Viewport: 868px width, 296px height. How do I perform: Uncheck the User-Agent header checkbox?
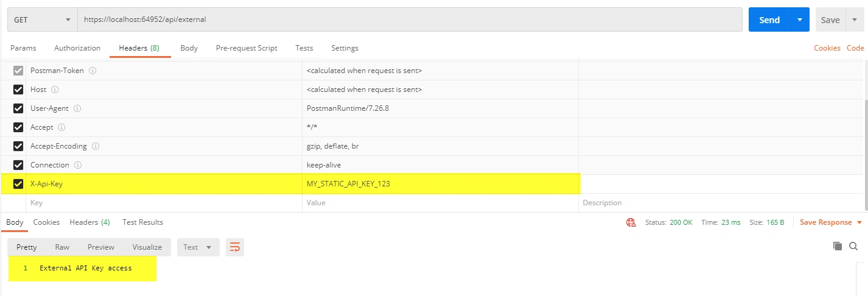tap(18, 108)
